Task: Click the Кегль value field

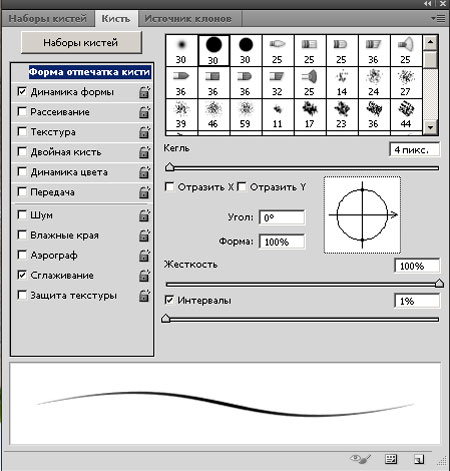Action: [x=414, y=150]
